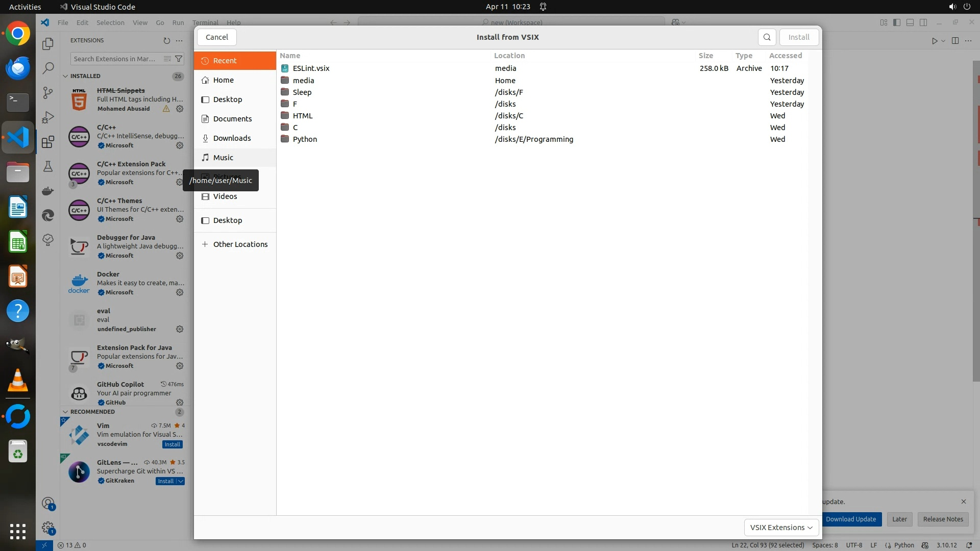Open Run and Debug view icon
This screenshot has height=551, width=980.
[48, 117]
